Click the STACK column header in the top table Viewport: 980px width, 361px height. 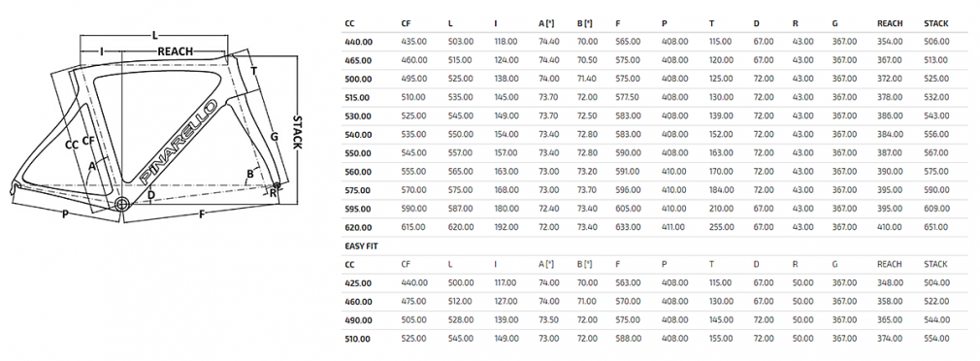tap(935, 23)
